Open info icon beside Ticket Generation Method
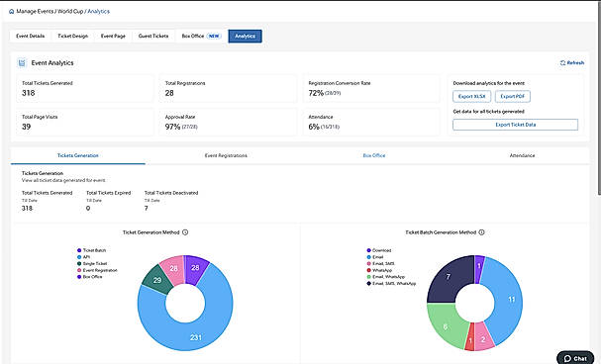Screen dimensions: 601x364 click(185, 232)
